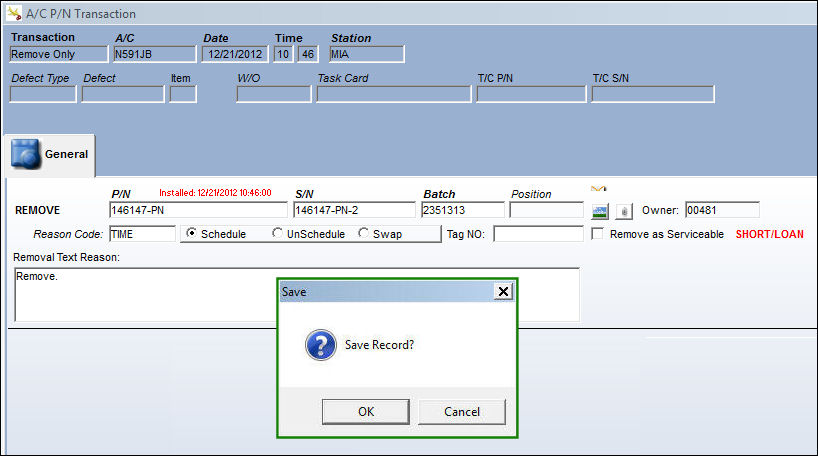Click Cancel in the Save dialog
Image resolution: width=818 pixels, height=456 pixels.
[x=462, y=412]
